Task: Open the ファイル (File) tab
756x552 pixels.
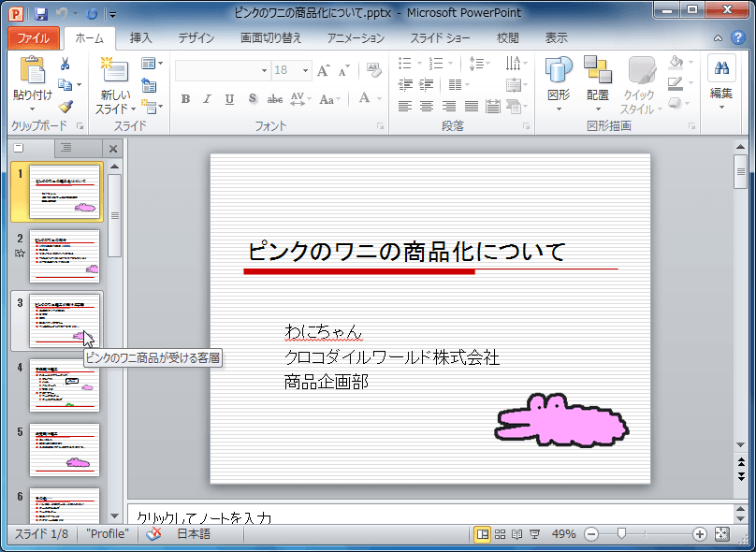Action: [34, 38]
